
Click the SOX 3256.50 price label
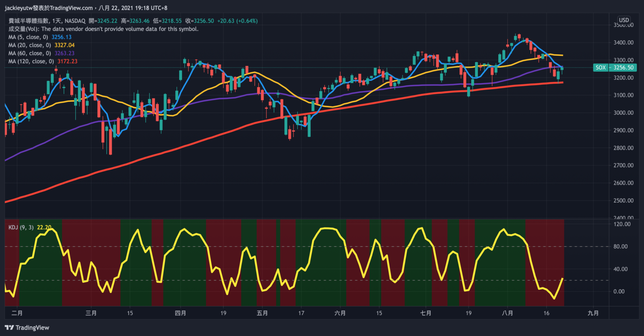point(615,68)
